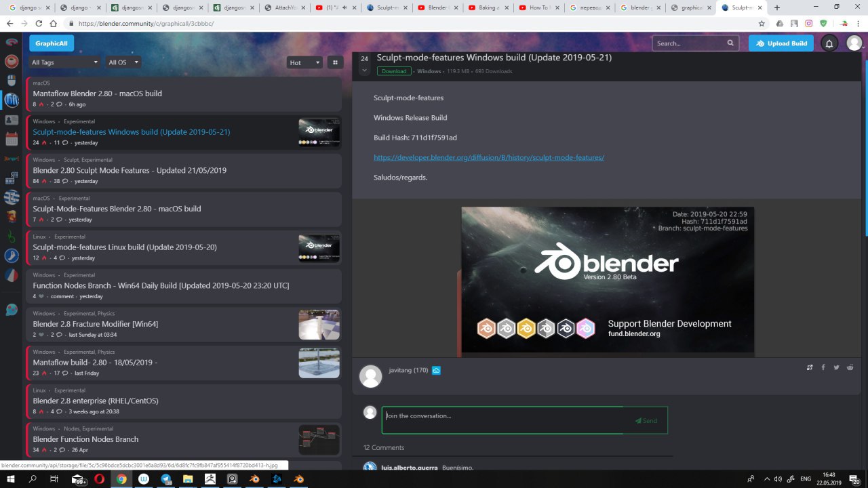Click the browser reload button
Image resolution: width=868 pixels, height=488 pixels.
39,23
